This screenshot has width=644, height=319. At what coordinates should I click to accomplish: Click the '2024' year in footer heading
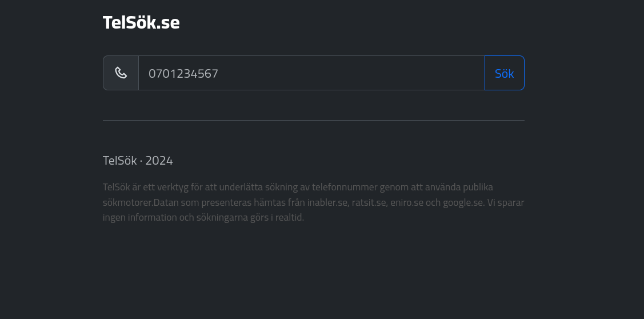pos(159,160)
